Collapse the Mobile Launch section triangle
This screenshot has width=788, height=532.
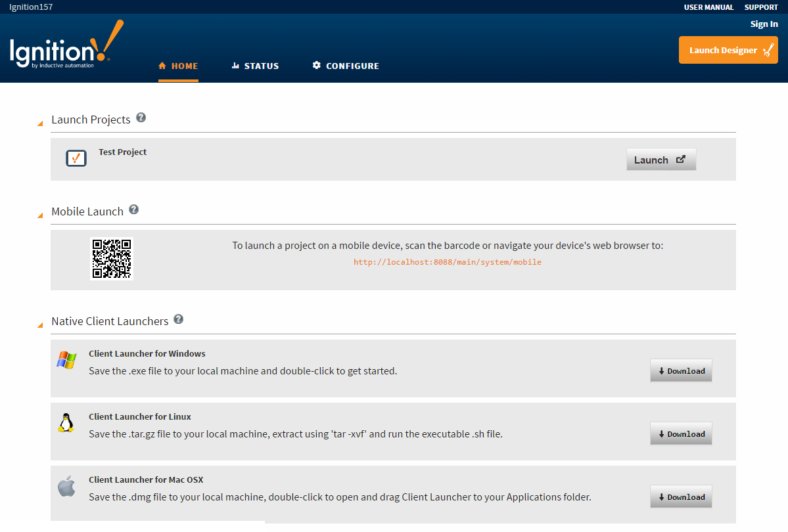(41, 213)
